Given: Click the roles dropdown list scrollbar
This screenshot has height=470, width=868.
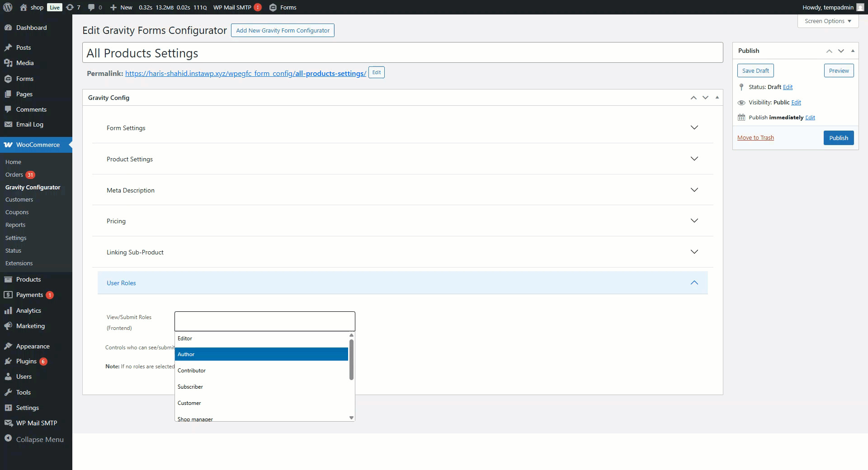Looking at the screenshot, I should click(351, 360).
